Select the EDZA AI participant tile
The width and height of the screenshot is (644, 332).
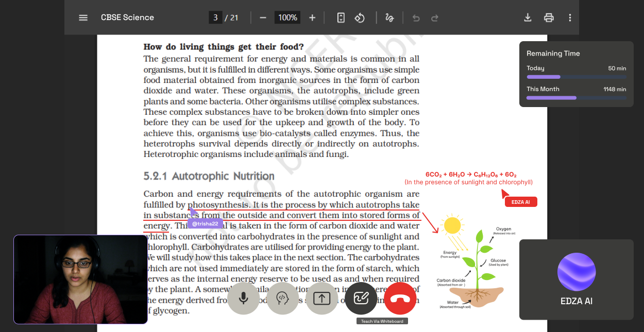[576, 279]
